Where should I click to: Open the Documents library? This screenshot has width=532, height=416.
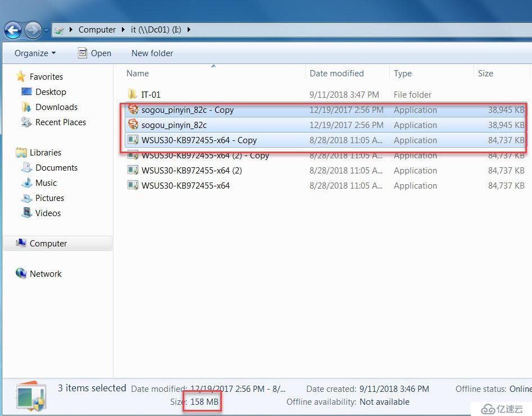pos(56,167)
